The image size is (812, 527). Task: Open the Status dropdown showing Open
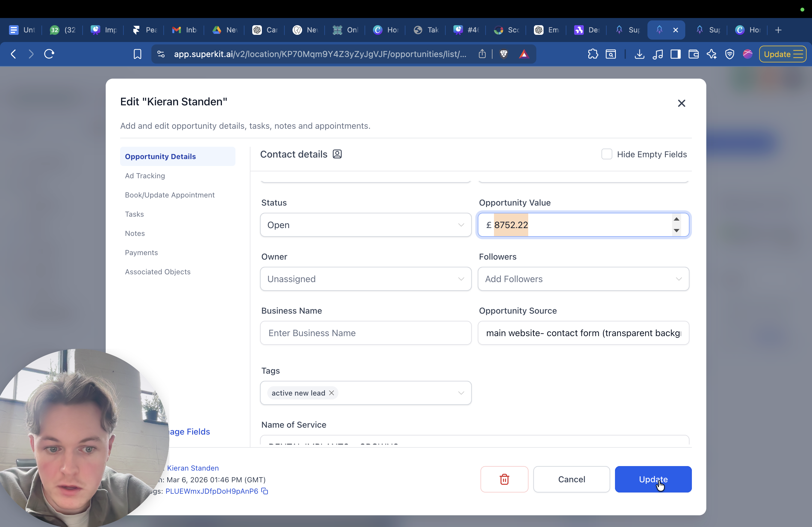(365, 225)
